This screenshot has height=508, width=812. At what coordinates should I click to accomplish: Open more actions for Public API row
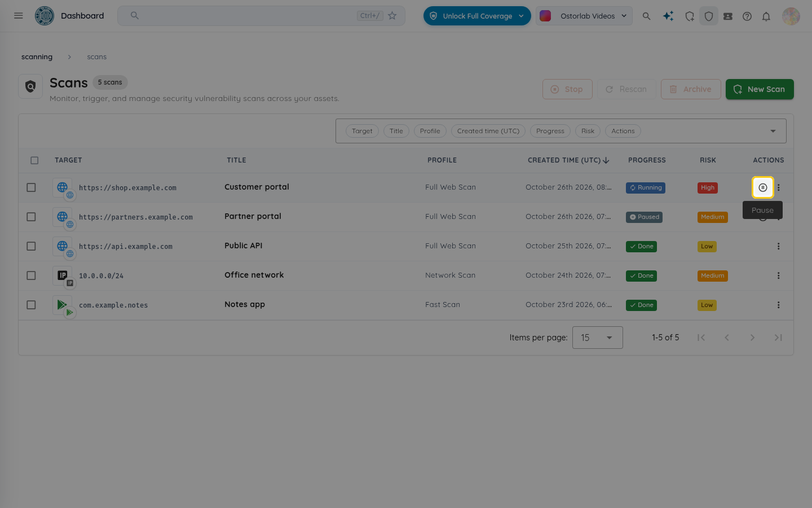(x=779, y=246)
